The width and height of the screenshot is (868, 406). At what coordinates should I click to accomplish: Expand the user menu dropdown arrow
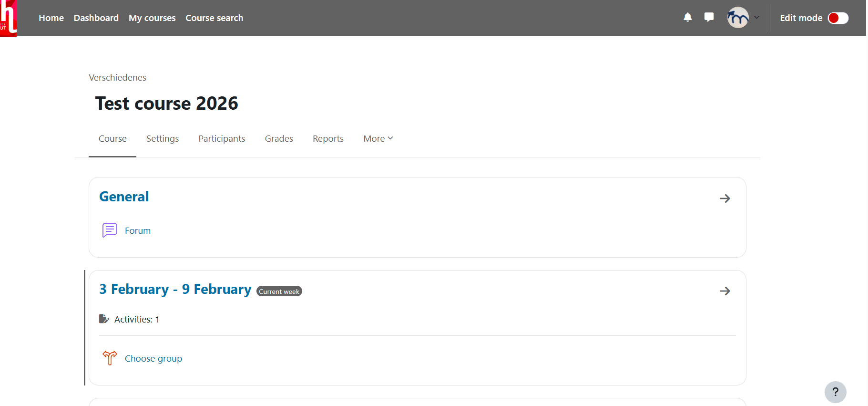[756, 18]
